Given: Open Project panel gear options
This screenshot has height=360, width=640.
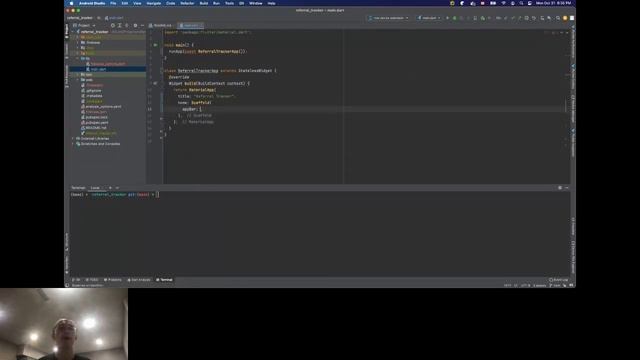Looking at the screenshot, I should pyautogui.click(x=135, y=25).
